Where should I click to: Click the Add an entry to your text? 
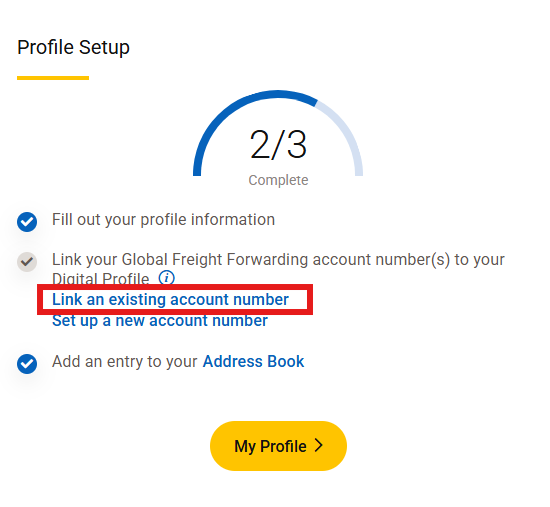(125, 361)
